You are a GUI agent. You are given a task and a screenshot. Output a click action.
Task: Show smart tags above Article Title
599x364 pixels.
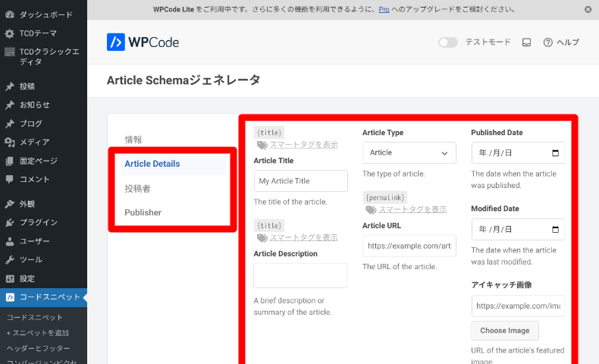304,145
